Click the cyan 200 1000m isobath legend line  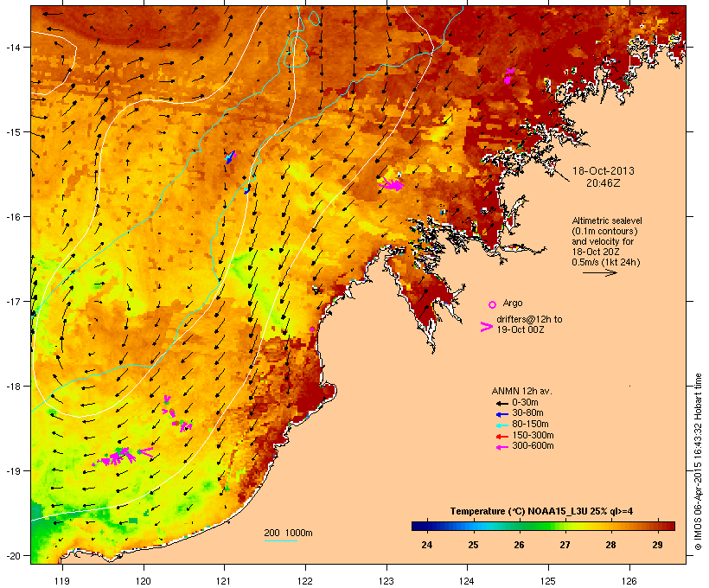(280, 540)
